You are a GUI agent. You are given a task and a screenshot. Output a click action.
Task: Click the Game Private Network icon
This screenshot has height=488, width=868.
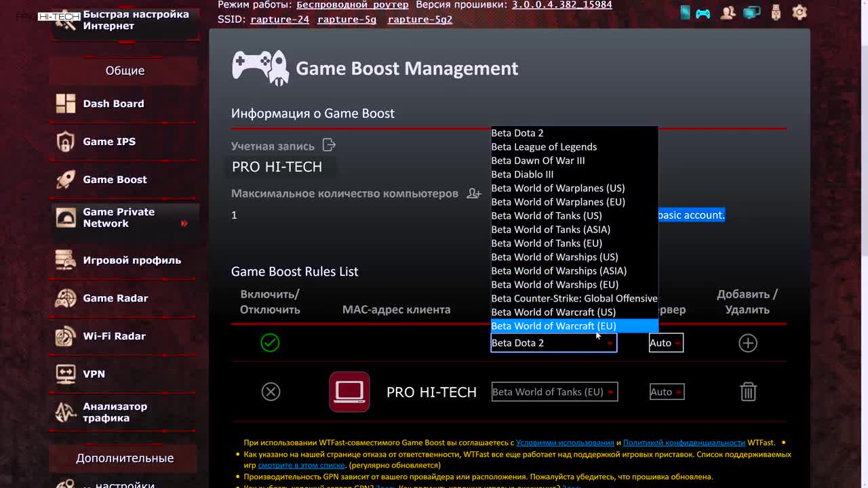coord(66,218)
